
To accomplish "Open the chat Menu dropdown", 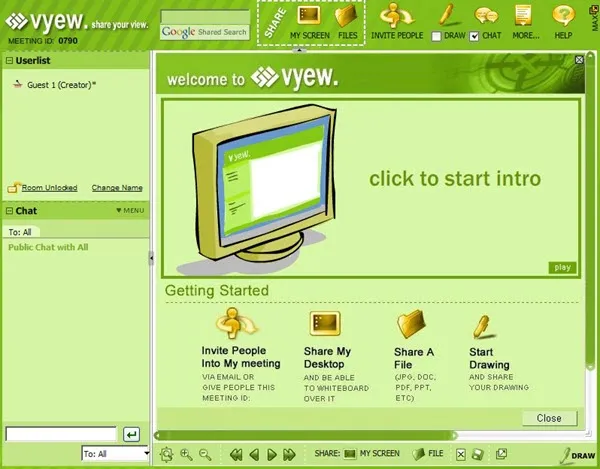I will (x=130, y=210).
